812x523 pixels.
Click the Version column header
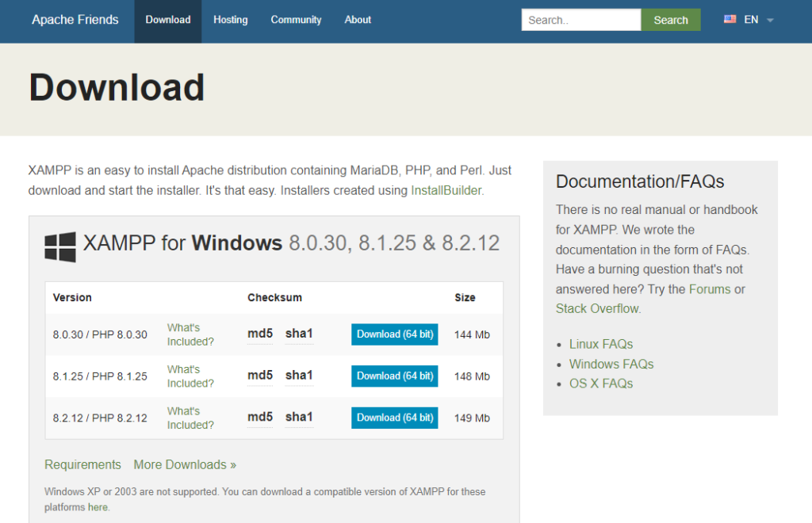pos(72,297)
